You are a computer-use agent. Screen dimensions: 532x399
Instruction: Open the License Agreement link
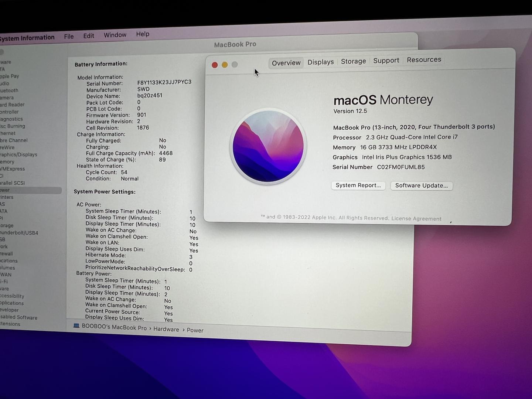coord(416,219)
